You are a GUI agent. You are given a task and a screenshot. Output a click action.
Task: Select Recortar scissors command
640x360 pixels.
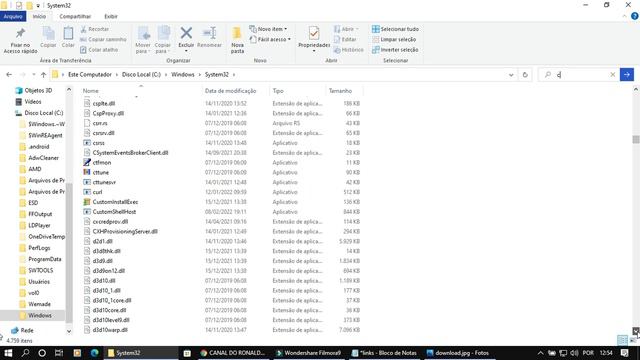pyautogui.click(x=95, y=29)
